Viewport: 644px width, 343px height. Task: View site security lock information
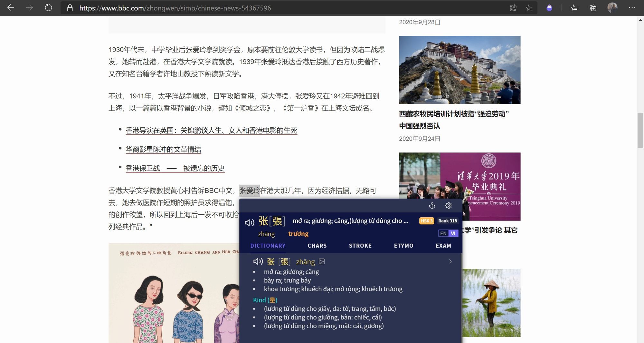pyautogui.click(x=70, y=8)
